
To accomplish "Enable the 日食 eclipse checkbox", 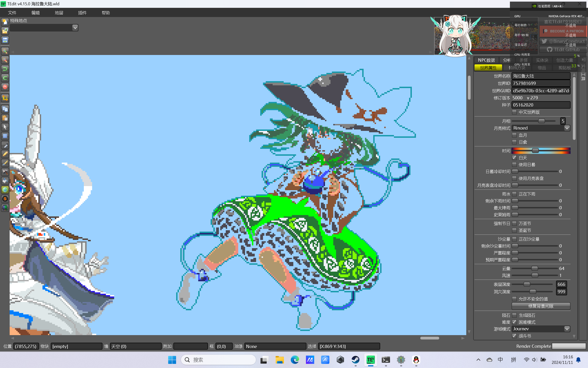I will 514,142.
